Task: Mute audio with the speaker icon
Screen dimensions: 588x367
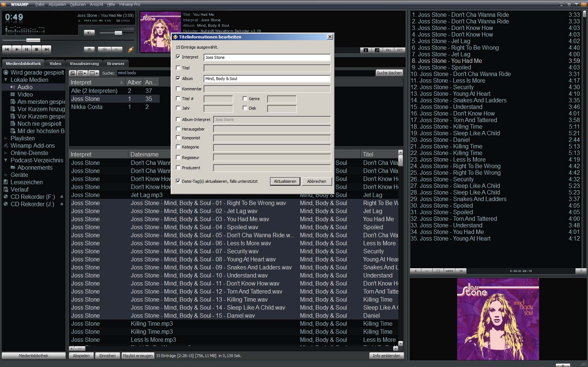Action: click(x=89, y=33)
